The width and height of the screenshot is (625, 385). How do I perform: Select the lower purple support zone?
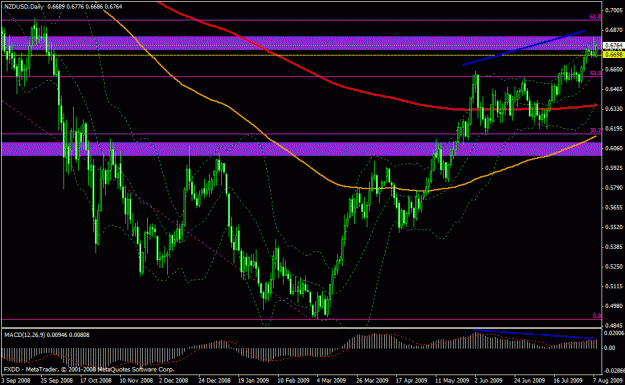[301, 149]
